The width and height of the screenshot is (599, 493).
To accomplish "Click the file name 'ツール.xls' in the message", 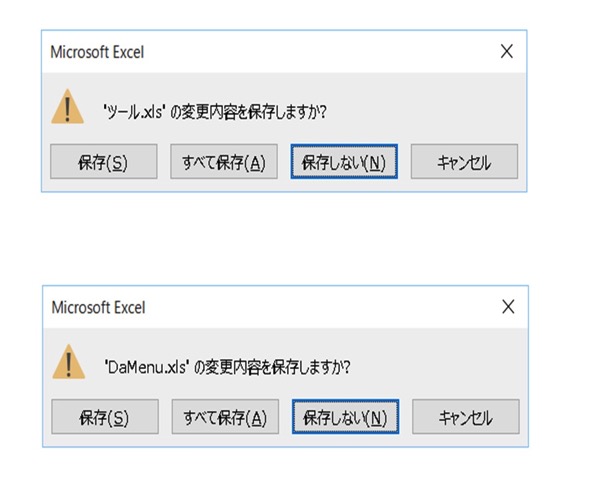I will [134, 112].
